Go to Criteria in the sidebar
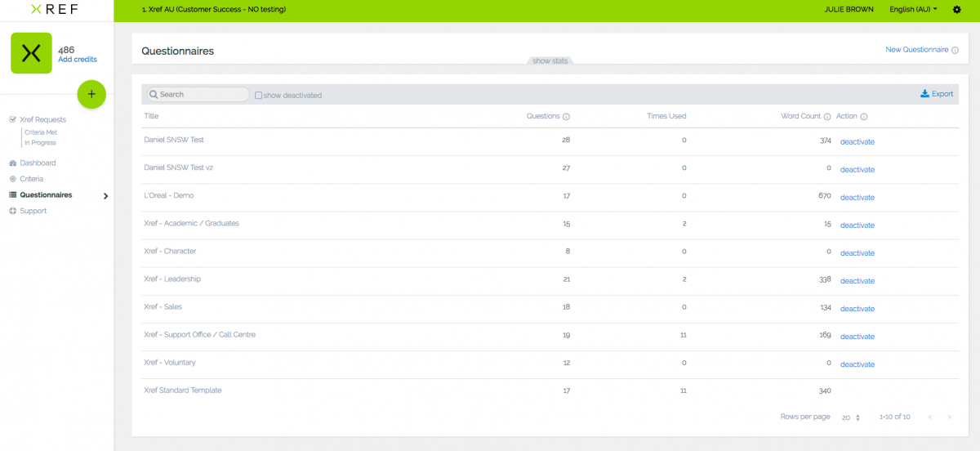980x451 pixels. [x=31, y=179]
